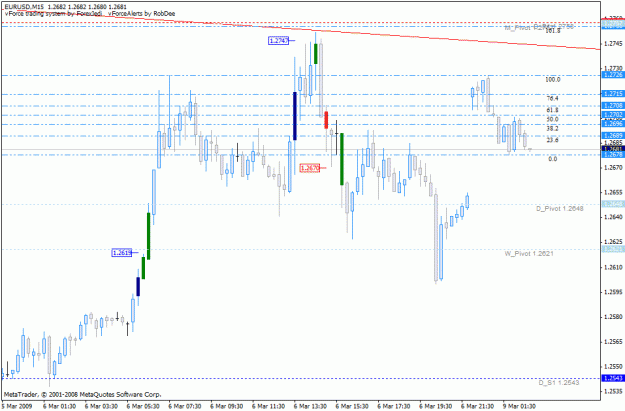This screenshot has height=411, width=625.
Task: Click the 1.2543 dark blue price tag
Action: [613, 378]
